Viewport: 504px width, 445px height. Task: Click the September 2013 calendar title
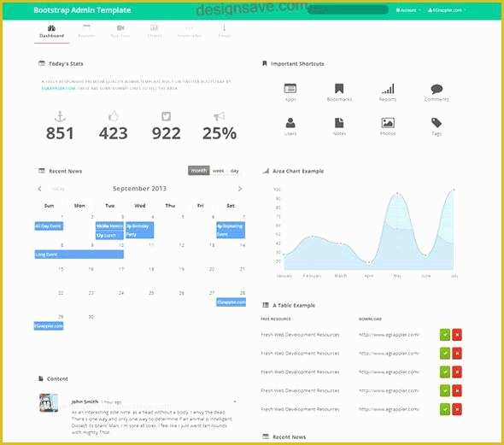pyautogui.click(x=139, y=189)
